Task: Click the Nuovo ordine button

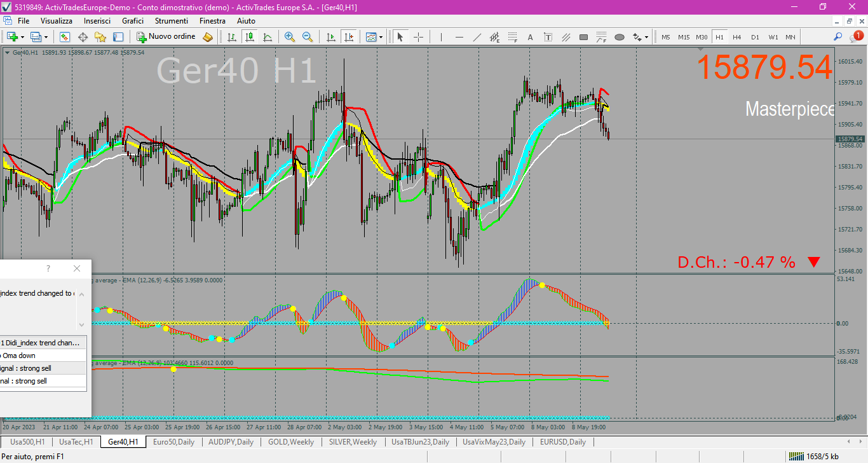Action: coord(167,37)
